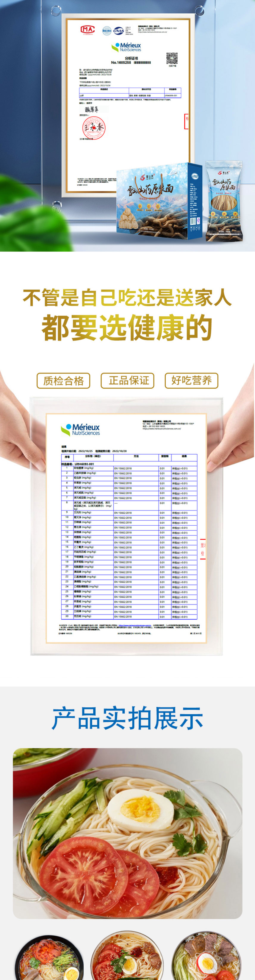Click row 8 method cell showing ---

click(136, 505)
